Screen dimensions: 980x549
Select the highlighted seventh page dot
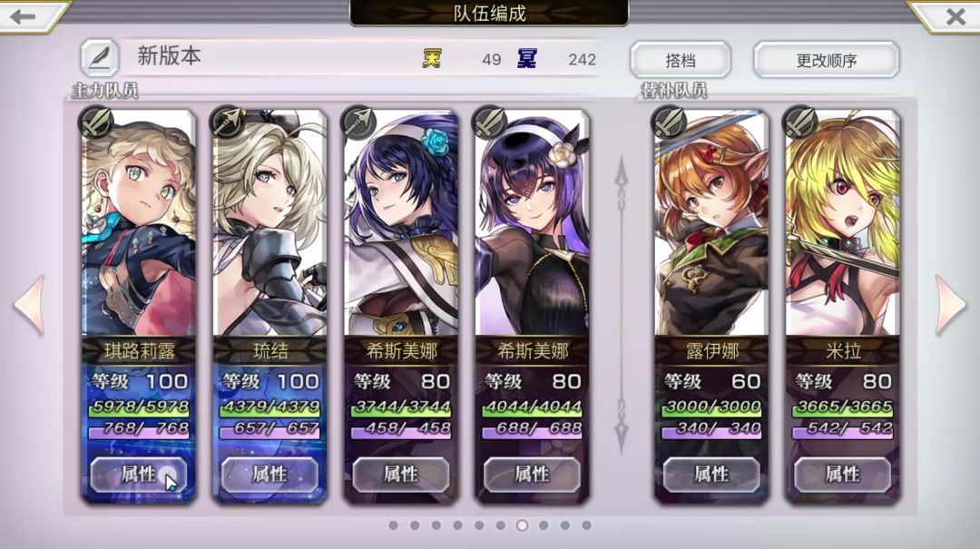(522, 525)
